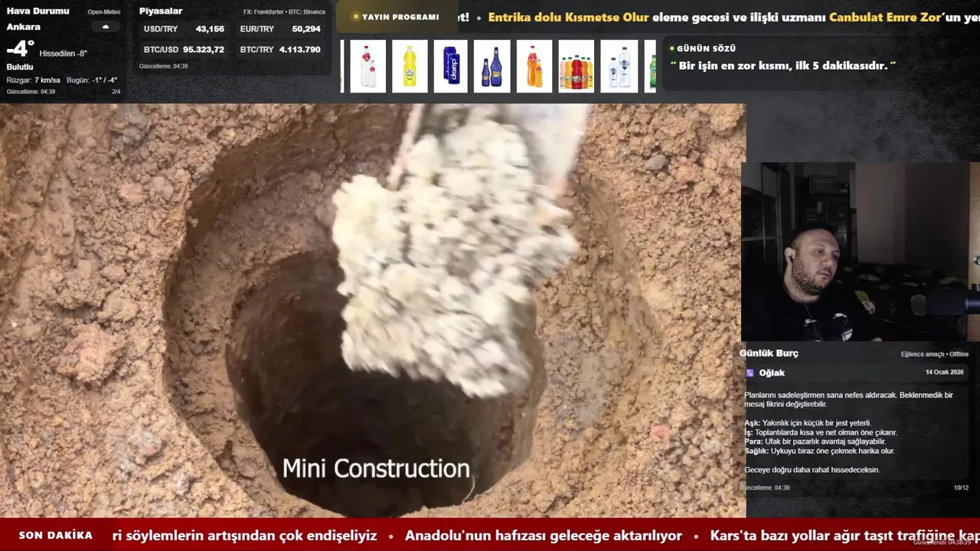980x551 pixels.
Task: Click the Mini Construction video caption
Action: (x=376, y=468)
